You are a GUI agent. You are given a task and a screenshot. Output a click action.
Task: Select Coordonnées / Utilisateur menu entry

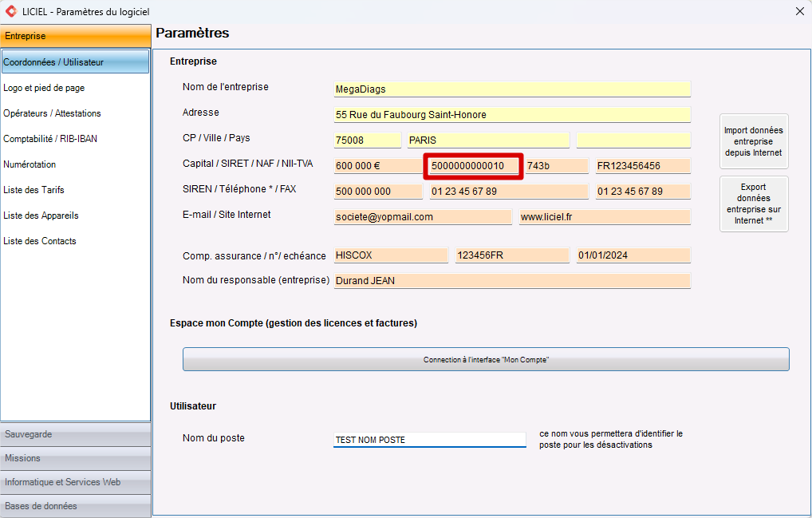tap(76, 62)
